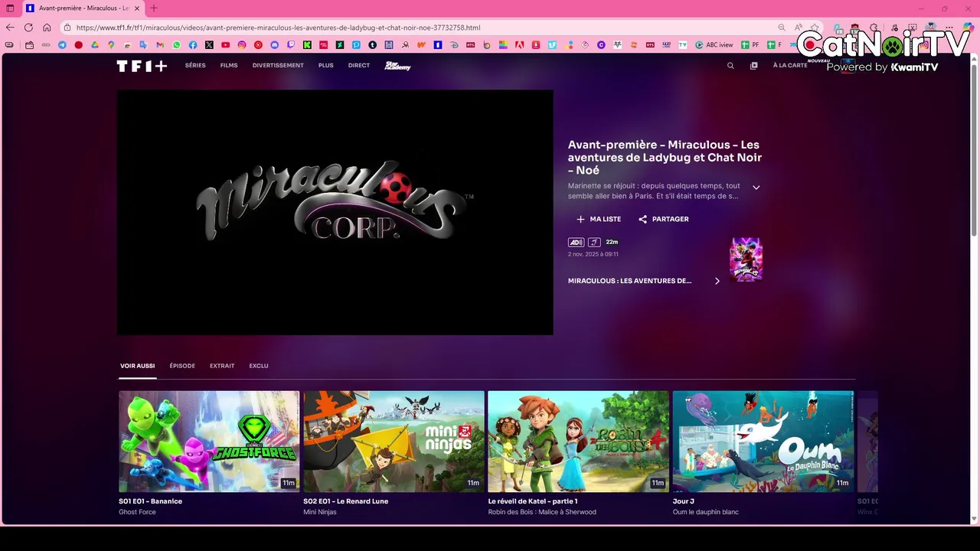
Task: Switch to the EXCLU tab
Action: coord(259,366)
